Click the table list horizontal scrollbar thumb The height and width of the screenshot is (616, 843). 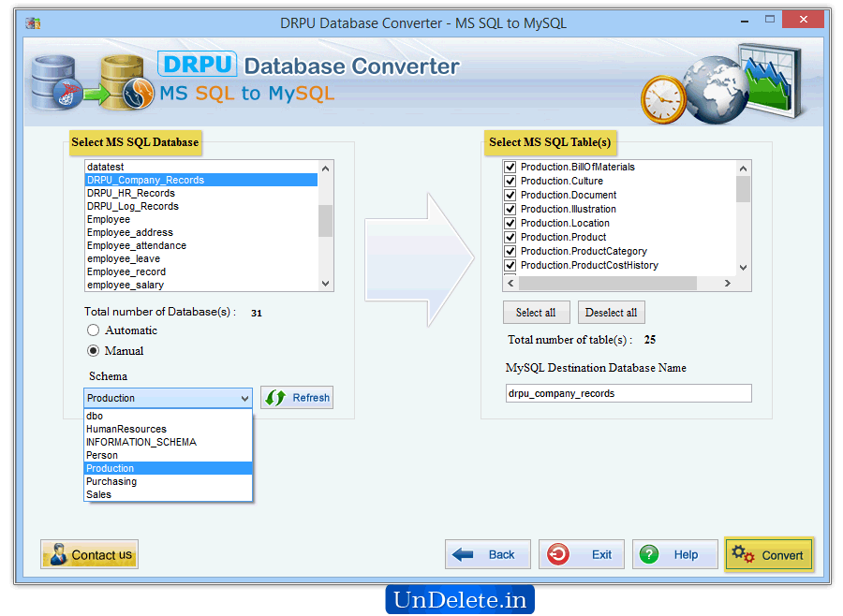608,284
